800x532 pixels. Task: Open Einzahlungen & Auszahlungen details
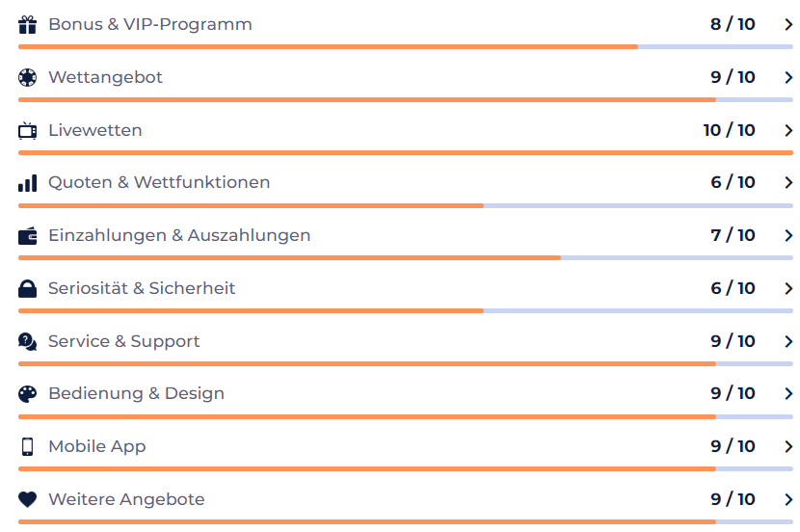[x=179, y=236]
